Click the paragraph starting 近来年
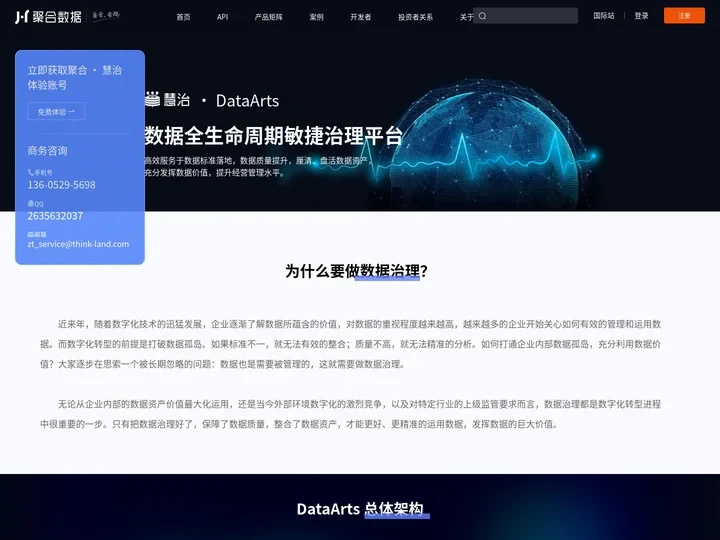This screenshot has height=540, width=720. coord(350,344)
